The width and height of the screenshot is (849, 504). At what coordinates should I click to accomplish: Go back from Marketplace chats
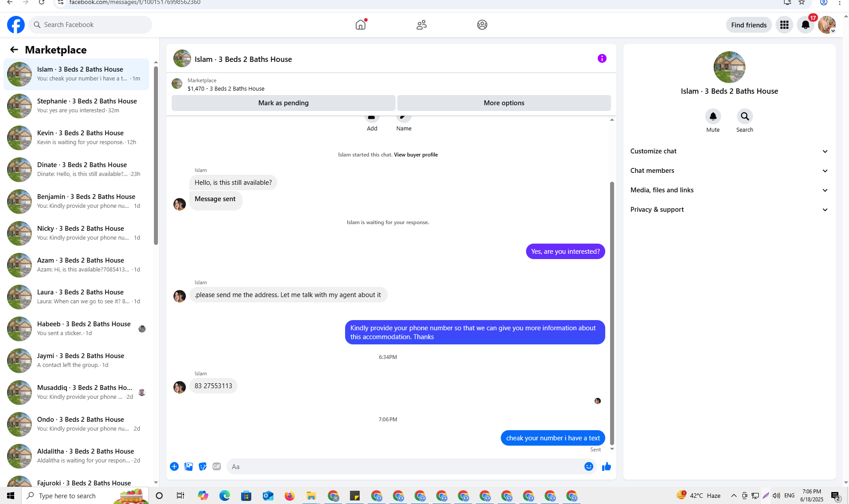(x=14, y=50)
